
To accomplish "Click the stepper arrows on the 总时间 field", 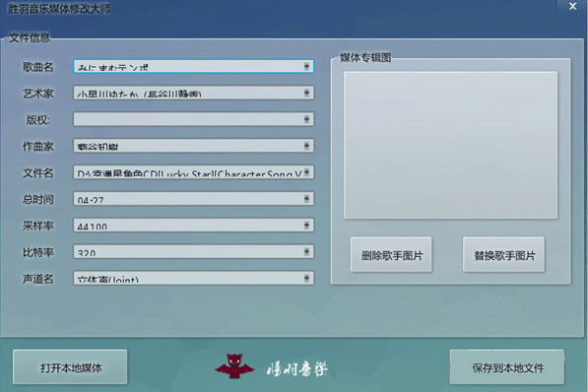I will pos(306,198).
